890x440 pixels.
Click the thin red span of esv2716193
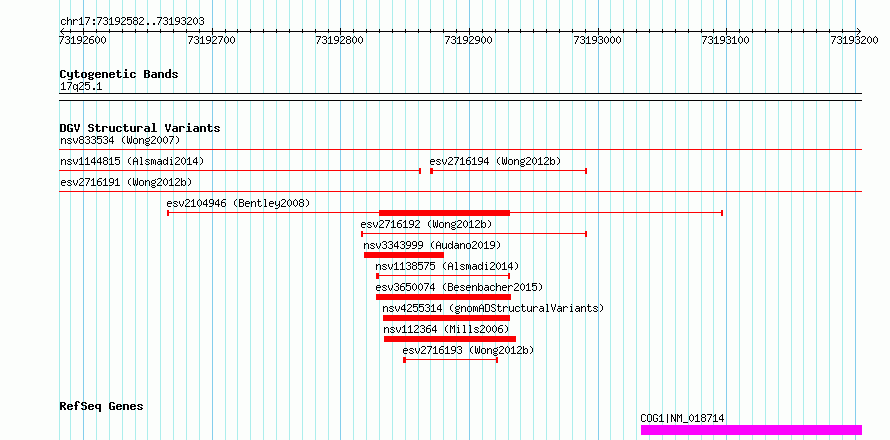(x=451, y=360)
